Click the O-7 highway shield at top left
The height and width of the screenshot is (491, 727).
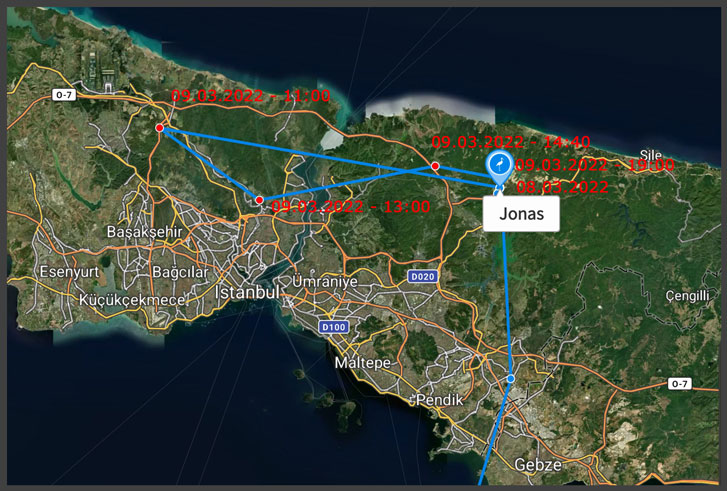[64, 95]
